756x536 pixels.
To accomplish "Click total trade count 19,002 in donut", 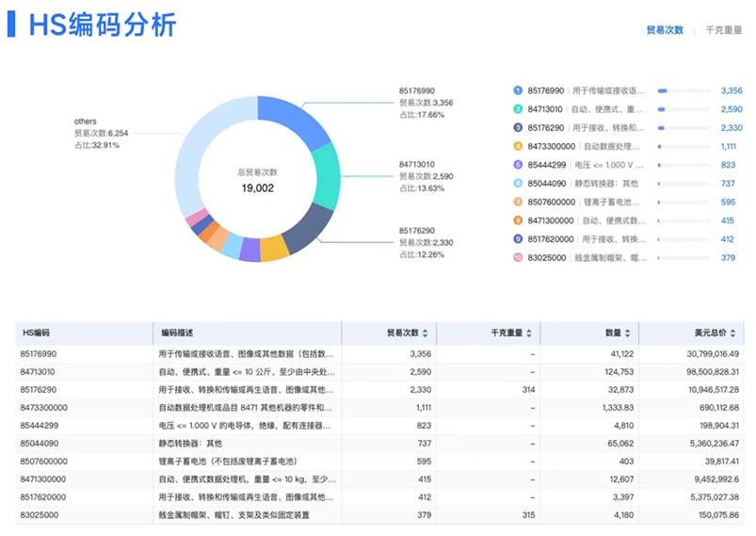I will 257,188.
